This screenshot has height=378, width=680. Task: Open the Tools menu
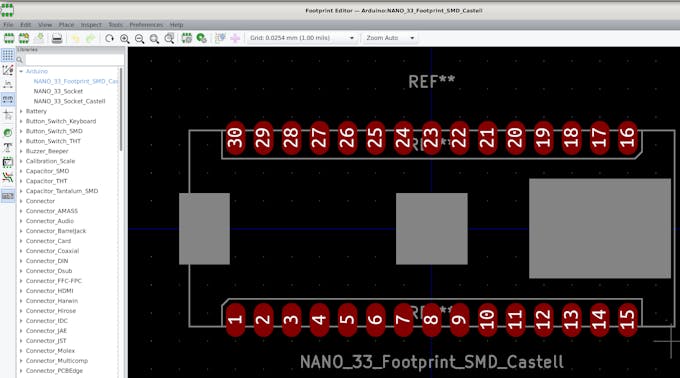point(115,25)
